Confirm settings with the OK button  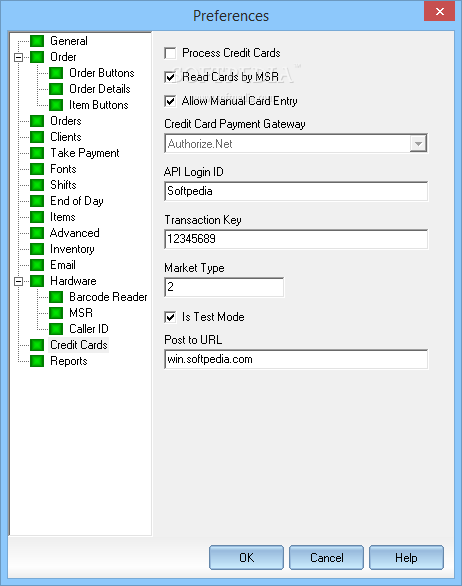pyautogui.click(x=246, y=558)
